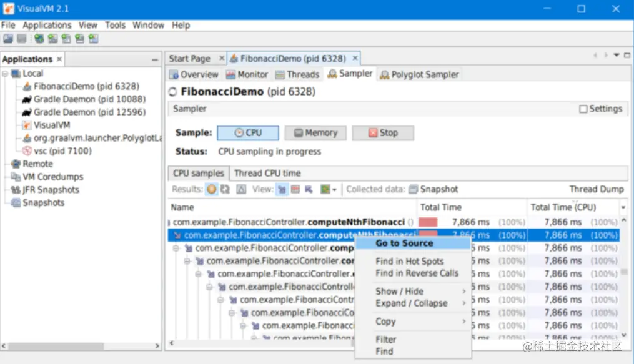
Task: Select the Forward Calls tree view icon
Action: [x=282, y=189]
